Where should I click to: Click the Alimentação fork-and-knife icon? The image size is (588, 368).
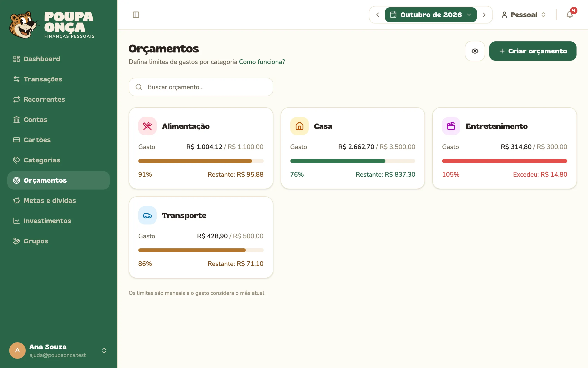pyautogui.click(x=147, y=126)
